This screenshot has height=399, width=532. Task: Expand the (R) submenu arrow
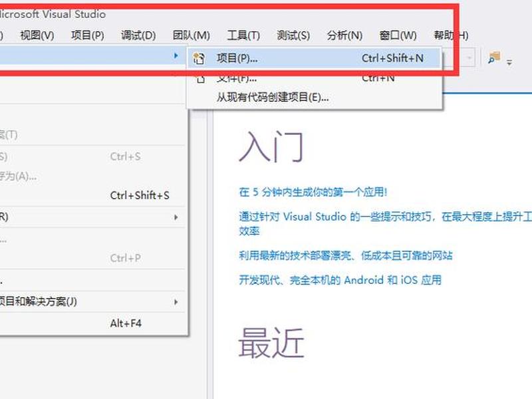click(x=176, y=217)
